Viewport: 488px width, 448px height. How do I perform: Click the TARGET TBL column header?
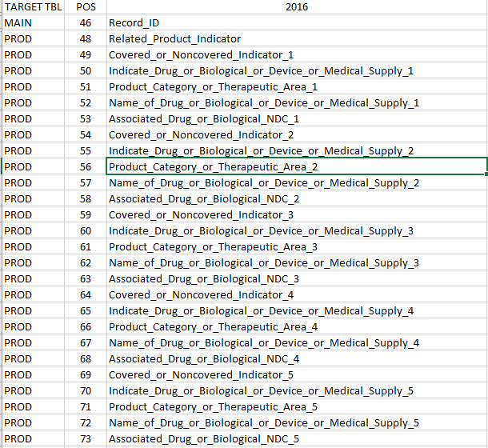coord(33,7)
